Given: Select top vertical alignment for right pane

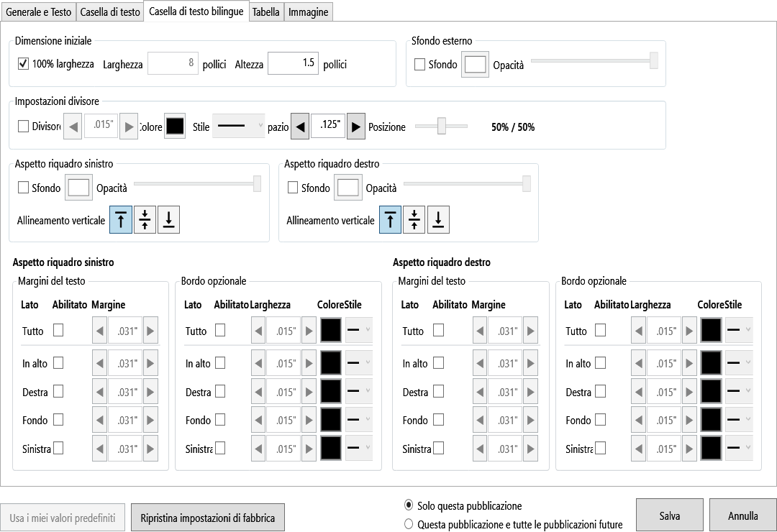Looking at the screenshot, I should click(x=390, y=219).
